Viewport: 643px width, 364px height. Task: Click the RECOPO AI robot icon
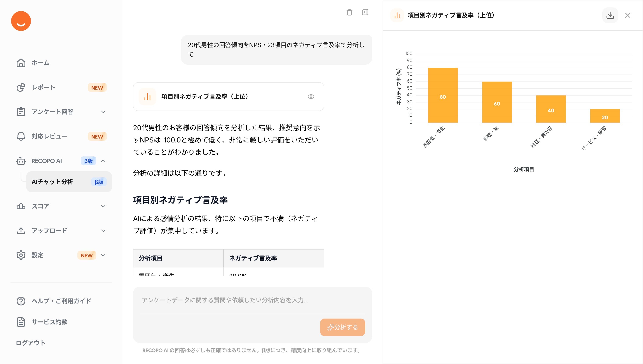tap(21, 161)
